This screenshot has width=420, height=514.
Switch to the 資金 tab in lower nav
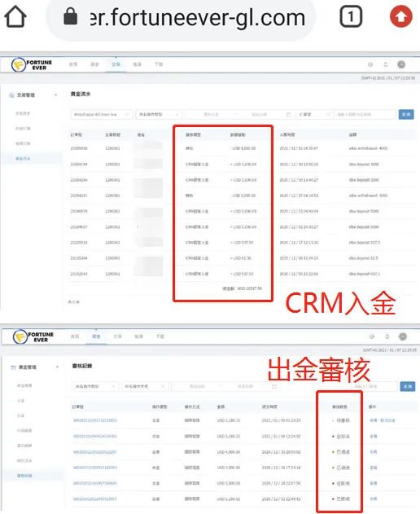96,336
